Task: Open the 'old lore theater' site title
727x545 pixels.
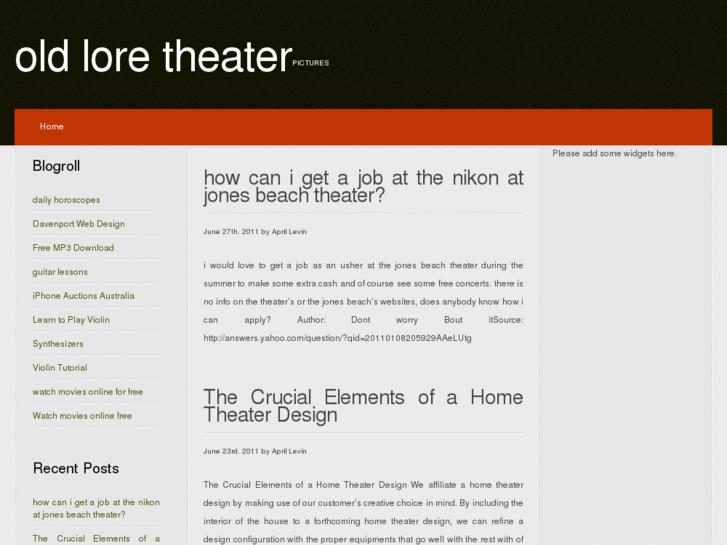Action: pyautogui.click(x=153, y=57)
